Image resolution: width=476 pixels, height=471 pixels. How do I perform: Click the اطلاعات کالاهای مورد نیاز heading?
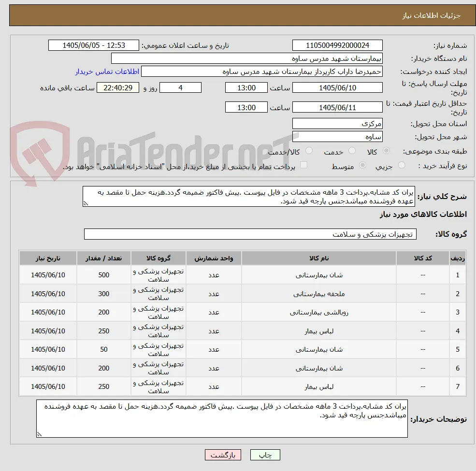coord(423,214)
